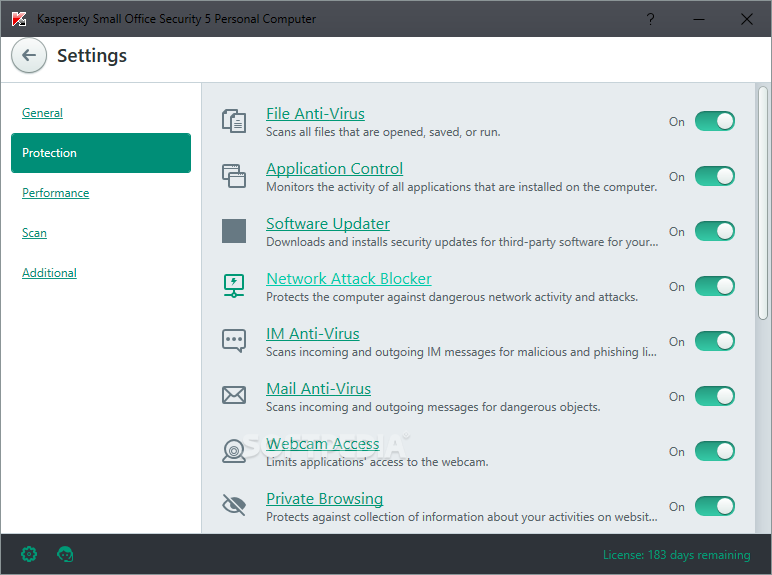Click the IM Anti-Virus link
The width and height of the screenshot is (772, 575).
coord(313,334)
